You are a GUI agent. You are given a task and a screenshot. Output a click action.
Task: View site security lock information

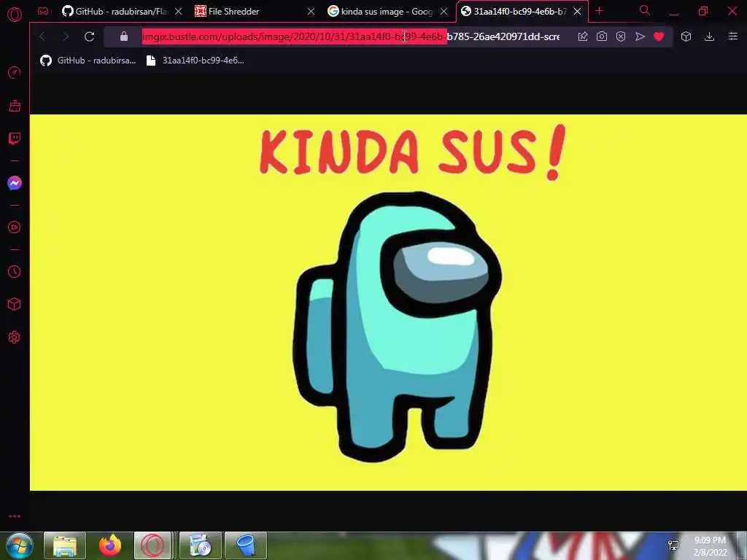124,36
